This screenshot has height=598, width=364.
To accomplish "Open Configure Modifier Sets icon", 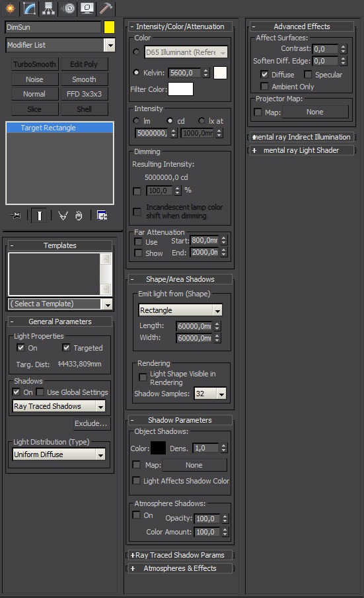I will tap(102, 216).
